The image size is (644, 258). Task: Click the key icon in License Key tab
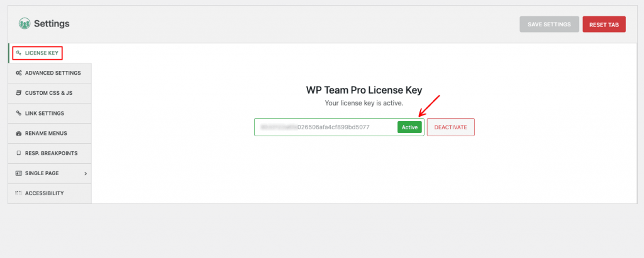(x=18, y=53)
